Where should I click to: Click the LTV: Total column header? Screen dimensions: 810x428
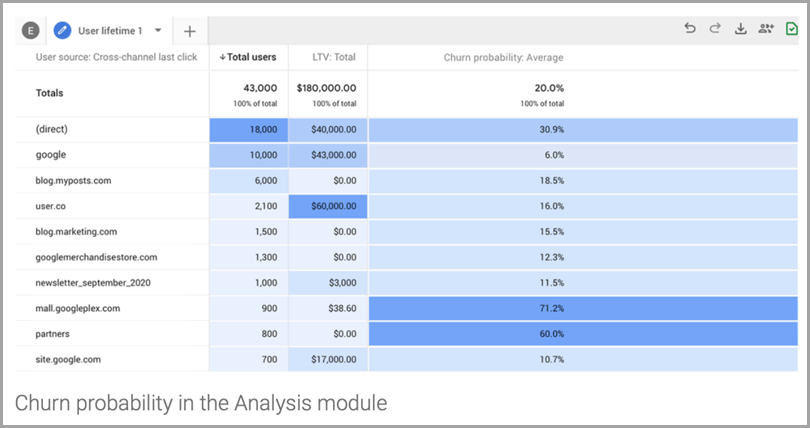tap(326, 57)
